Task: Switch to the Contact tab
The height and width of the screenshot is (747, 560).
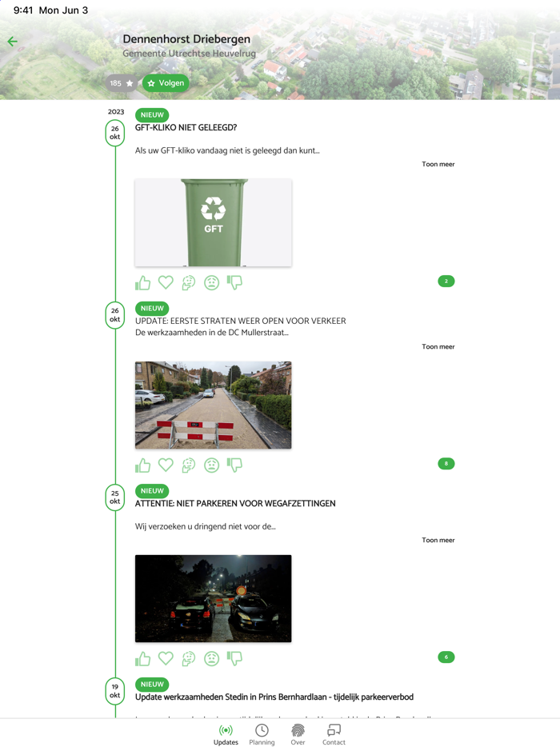Action: [x=334, y=734]
